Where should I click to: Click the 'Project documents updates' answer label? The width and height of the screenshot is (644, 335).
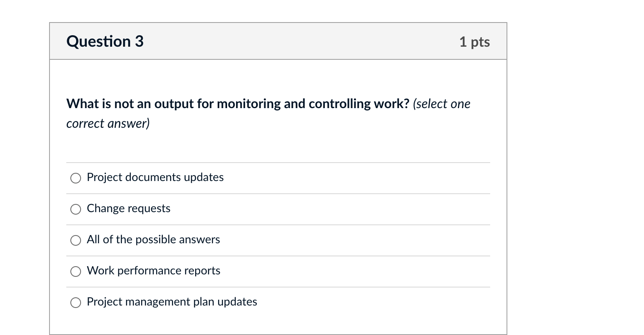tap(155, 177)
